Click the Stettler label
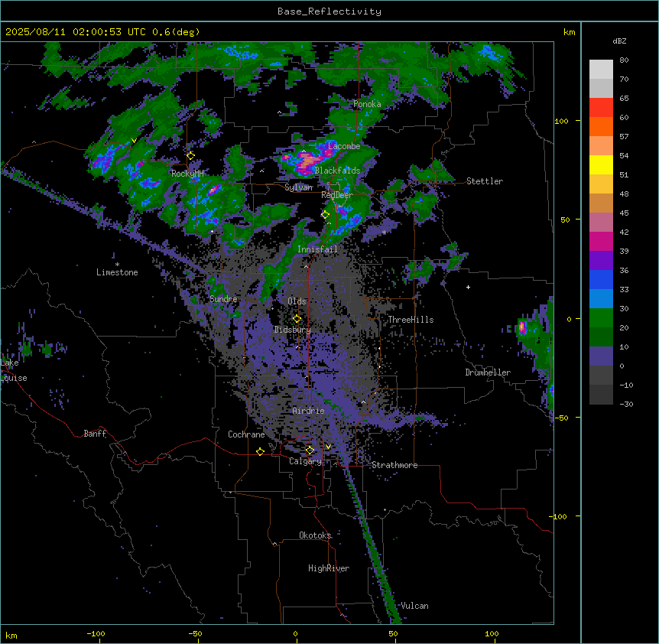Viewport: 659px width, 644px height. point(485,181)
